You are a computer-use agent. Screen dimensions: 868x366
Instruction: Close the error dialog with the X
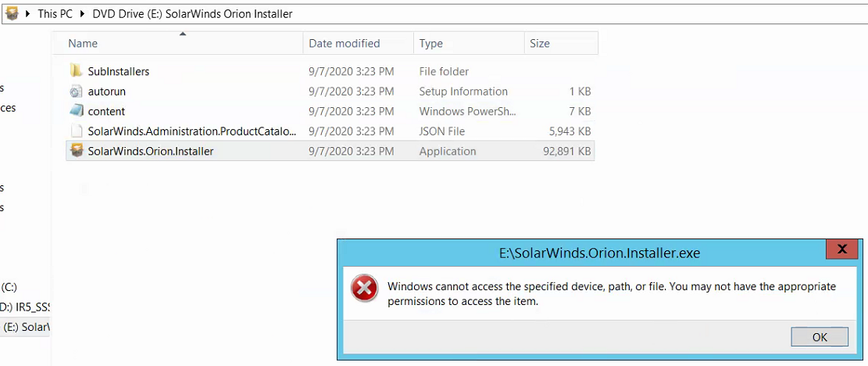(842, 249)
